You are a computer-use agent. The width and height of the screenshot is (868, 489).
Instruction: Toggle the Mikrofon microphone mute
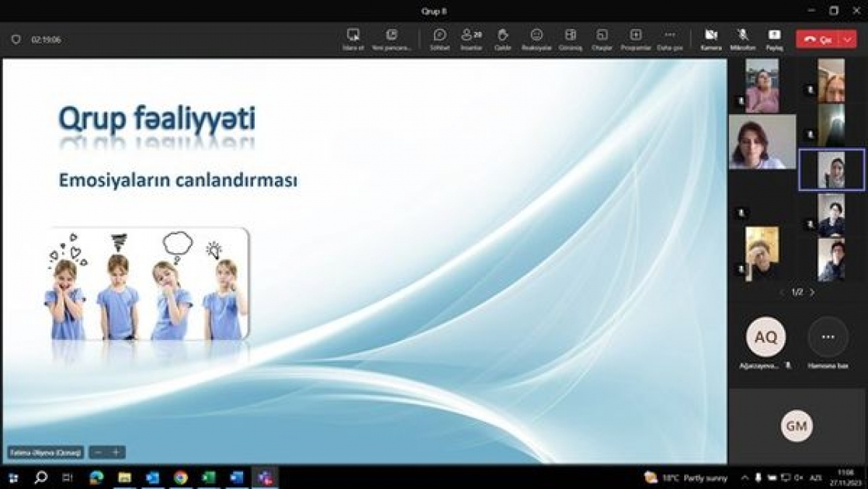coord(742,39)
